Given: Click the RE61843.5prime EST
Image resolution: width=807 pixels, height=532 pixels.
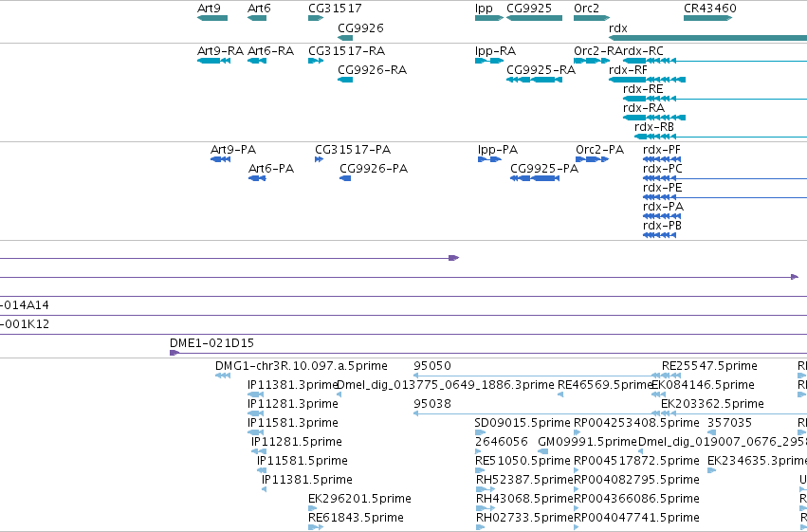Looking at the screenshot, I should [316, 527].
